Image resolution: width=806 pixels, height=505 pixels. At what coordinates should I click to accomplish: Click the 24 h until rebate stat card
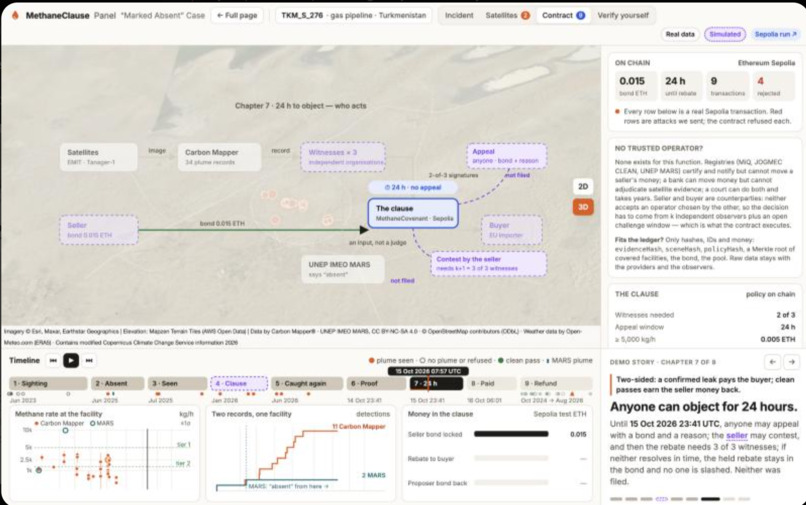coord(681,86)
